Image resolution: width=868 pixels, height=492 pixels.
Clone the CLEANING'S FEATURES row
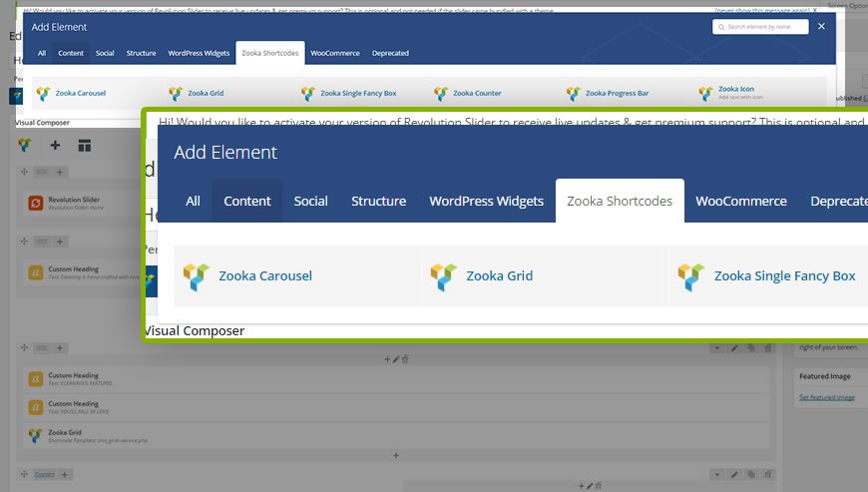[751, 348]
